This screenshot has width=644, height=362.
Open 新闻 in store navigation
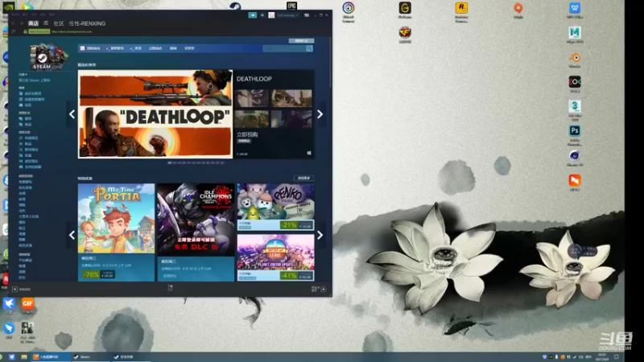pos(173,48)
